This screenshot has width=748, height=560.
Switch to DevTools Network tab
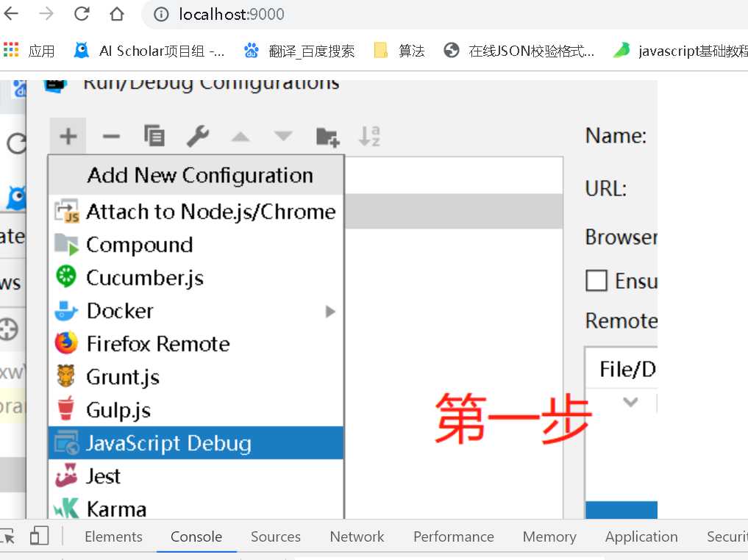tap(357, 536)
